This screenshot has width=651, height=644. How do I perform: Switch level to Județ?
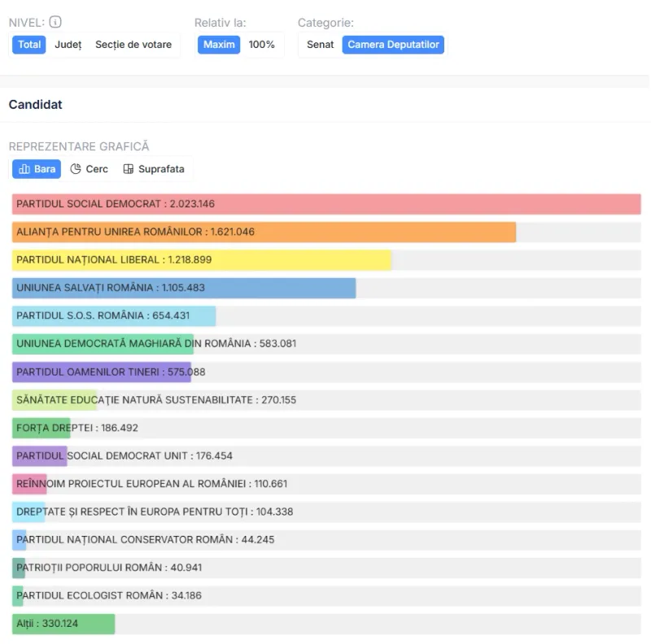click(68, 45)
